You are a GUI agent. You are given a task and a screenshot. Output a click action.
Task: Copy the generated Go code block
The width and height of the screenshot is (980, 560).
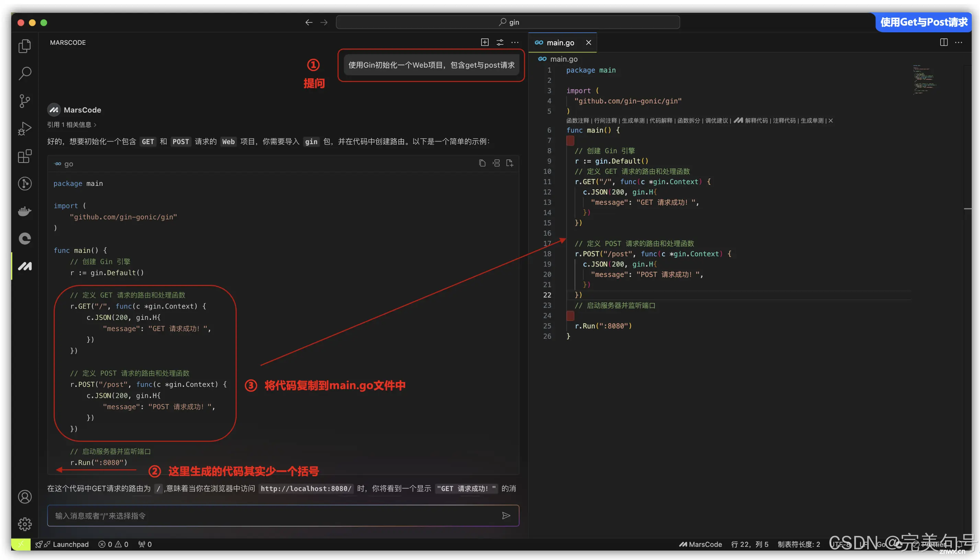click(x=482, y=163)
